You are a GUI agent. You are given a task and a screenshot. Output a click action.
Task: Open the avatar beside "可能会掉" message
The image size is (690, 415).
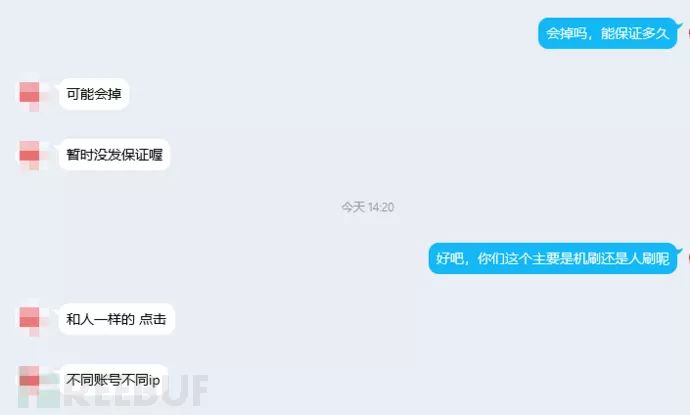click(29, 93)
